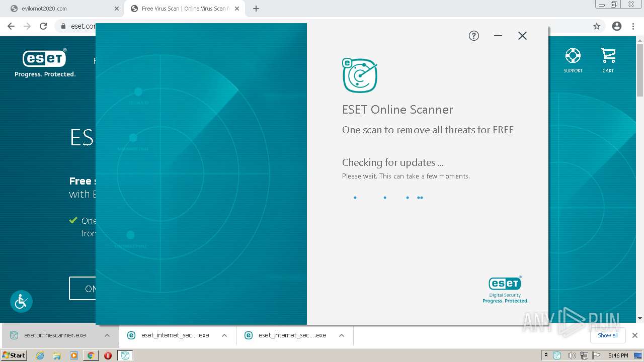Open the red Opera-style taskbar icon
The height and width of the screenshot is (362, 644).
click(108, 355)
